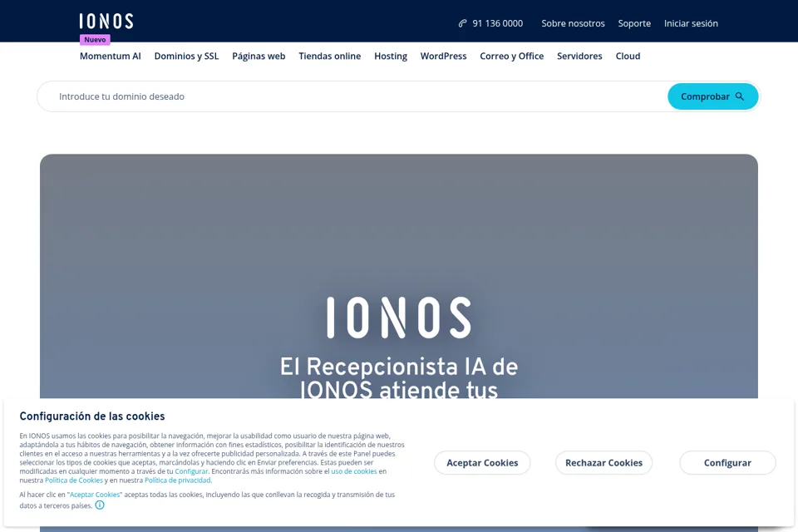Viewport: 798px width, 532px height.
Task: Open the Soporte link
Action: tap(634, 23)
